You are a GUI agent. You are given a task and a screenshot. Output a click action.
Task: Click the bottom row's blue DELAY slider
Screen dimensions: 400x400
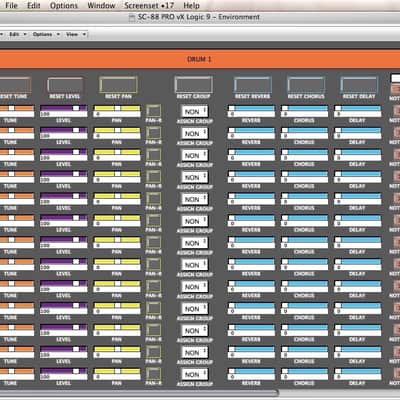pyautogui.click(x=357, y=374)
